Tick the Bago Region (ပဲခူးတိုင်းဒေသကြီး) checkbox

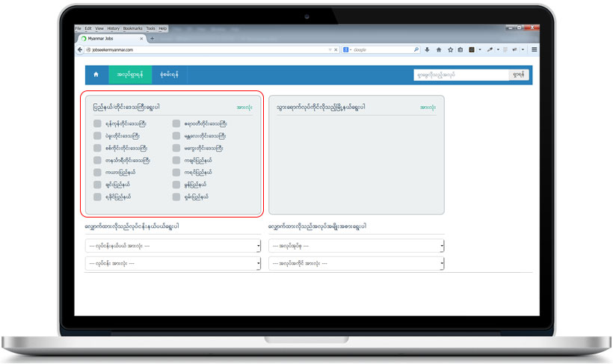point(97,136)
